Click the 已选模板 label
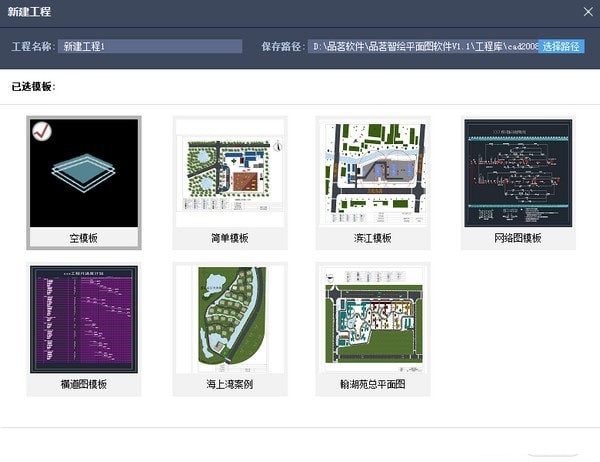 click(x=33, y=87)
